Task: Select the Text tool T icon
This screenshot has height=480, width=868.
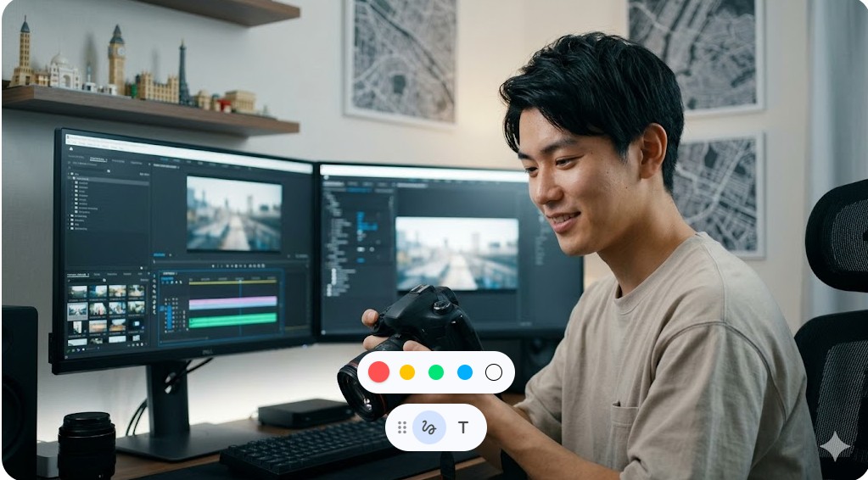Action: (463, 427)
